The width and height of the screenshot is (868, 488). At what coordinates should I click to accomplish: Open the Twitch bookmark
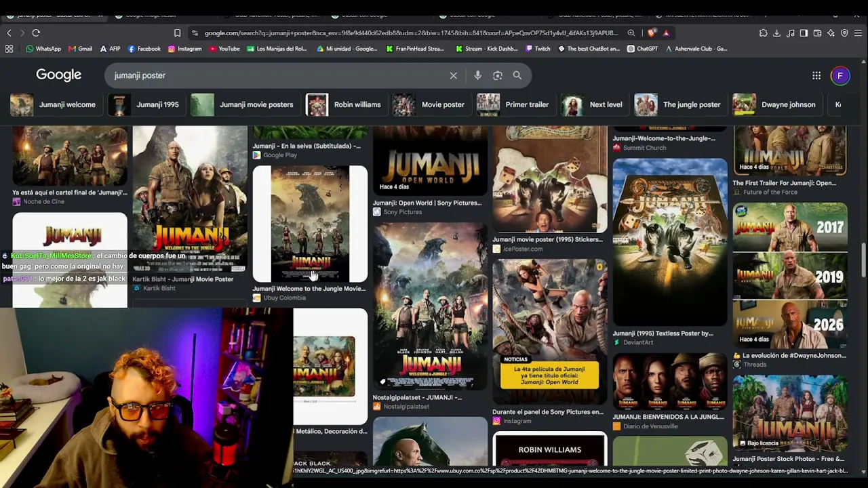[x=537, y=49]
